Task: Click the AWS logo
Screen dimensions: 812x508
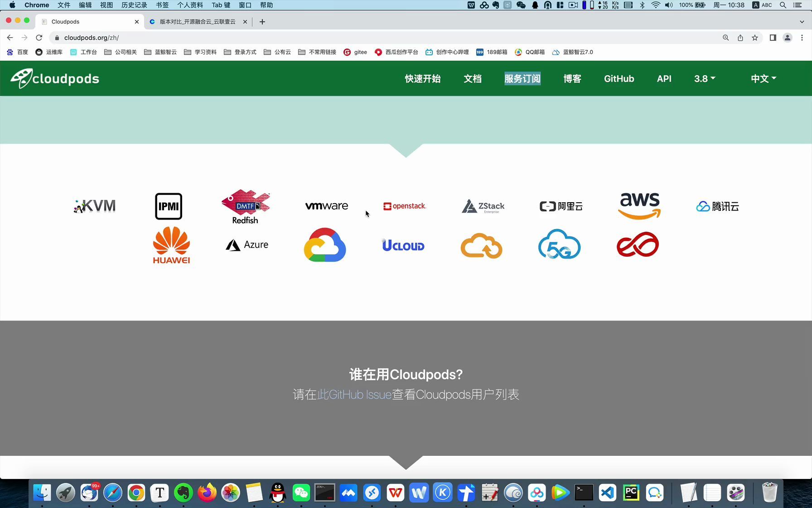Action: pos(639,206)
